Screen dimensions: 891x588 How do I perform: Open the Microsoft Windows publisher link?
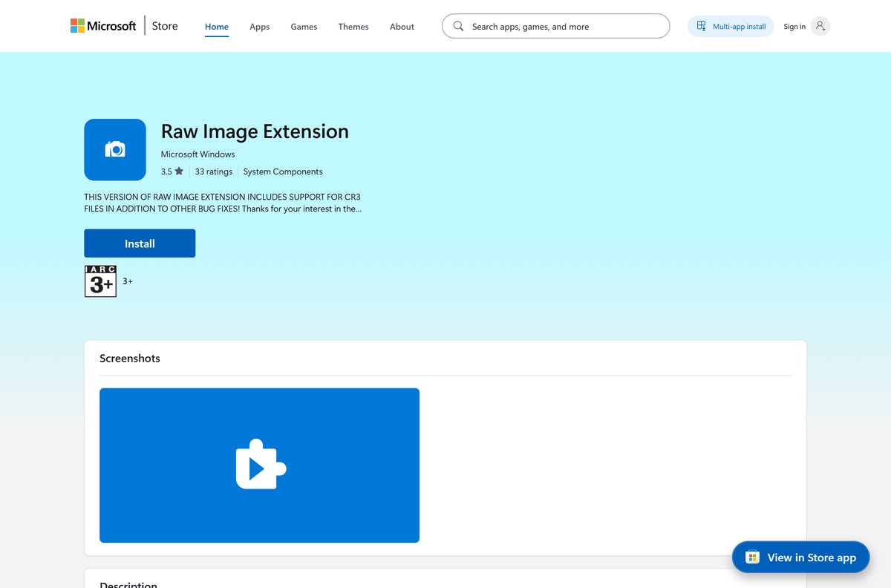click(x=198, y=154)
